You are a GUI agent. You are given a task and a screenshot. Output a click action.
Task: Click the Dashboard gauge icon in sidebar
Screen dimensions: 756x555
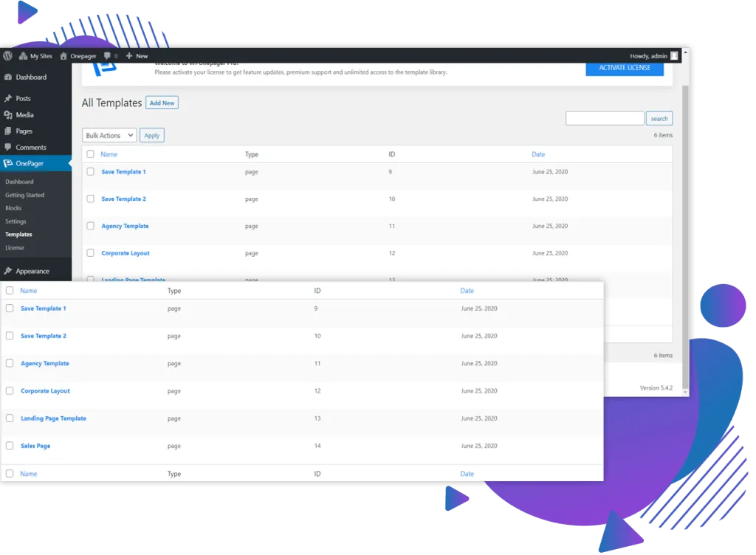pyautogui.click(x=7, y=77)
